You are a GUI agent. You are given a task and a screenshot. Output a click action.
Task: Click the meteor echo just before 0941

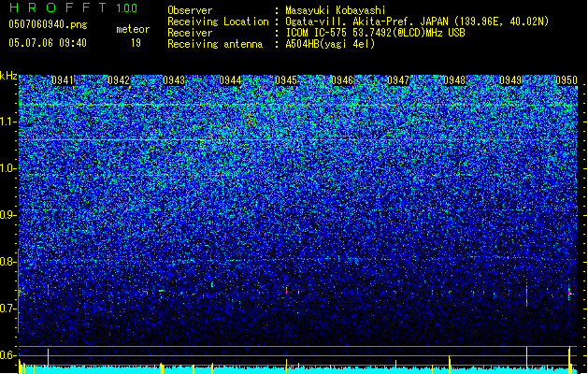click(48, 290)
